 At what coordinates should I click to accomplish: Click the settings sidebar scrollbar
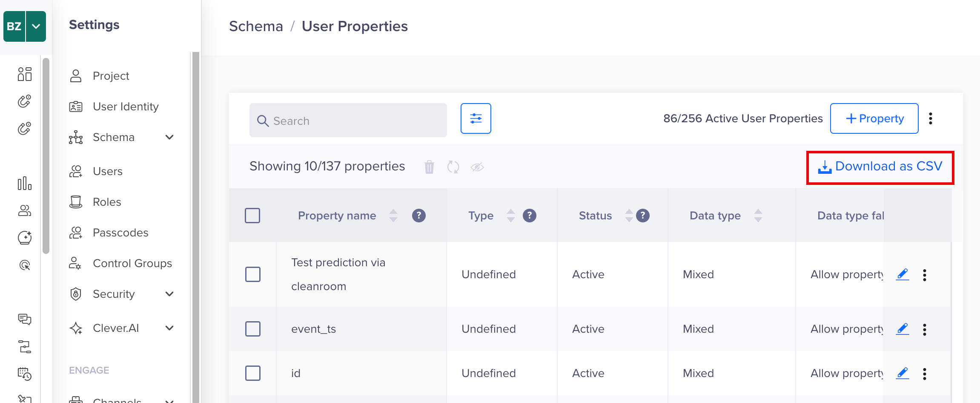click(196, 227)
